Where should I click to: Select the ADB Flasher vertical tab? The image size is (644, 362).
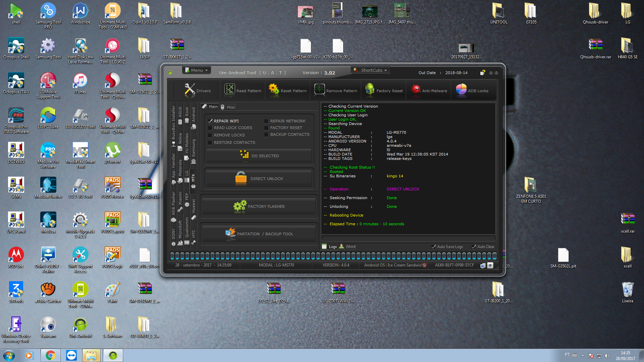pyautogui.click(x=173, y=207)
